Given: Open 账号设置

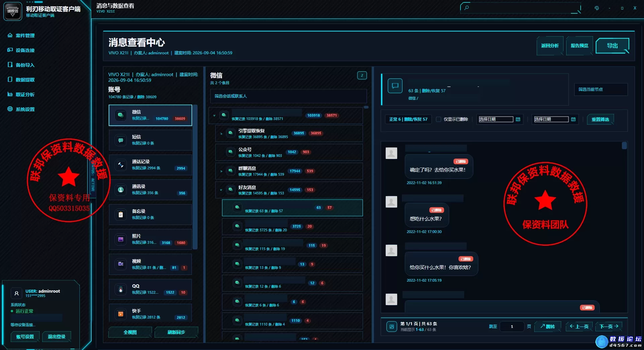Looking at the screenshot, I should coord(25,337).
